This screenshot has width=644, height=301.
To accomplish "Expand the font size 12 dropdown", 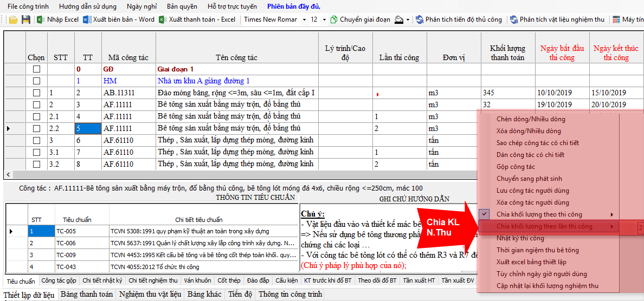I will pos(324,19).
